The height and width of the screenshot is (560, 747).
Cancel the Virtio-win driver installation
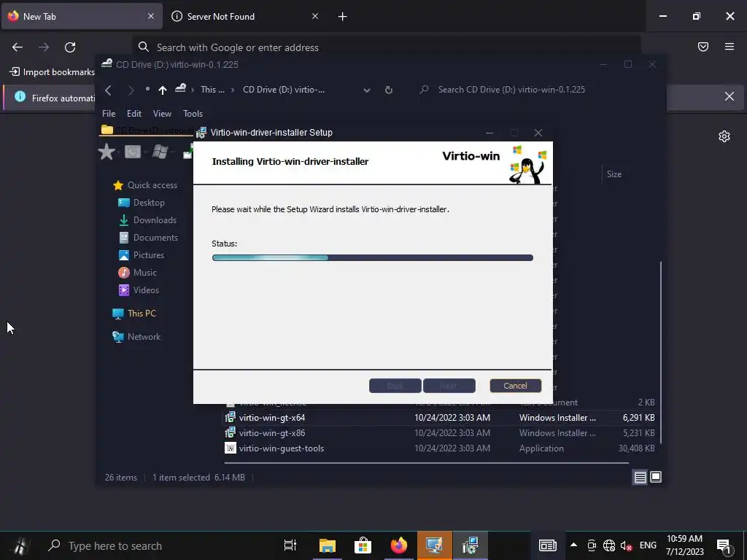coord(515,386)
